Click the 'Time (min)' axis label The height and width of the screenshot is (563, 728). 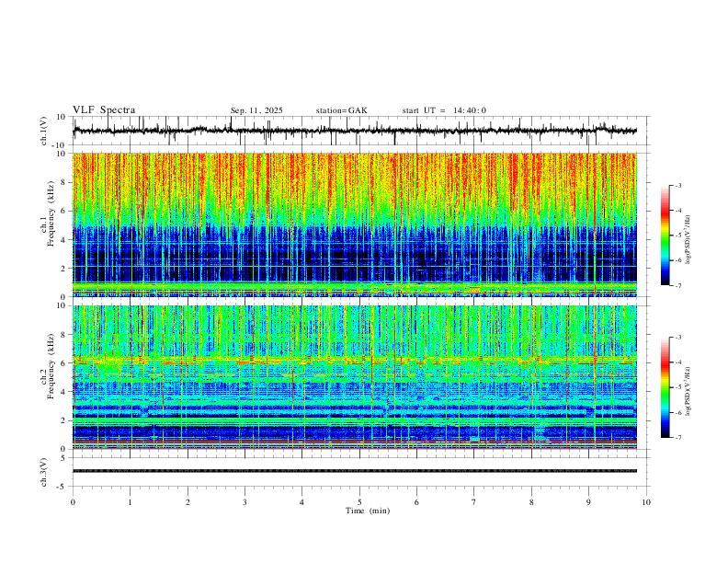368,511
